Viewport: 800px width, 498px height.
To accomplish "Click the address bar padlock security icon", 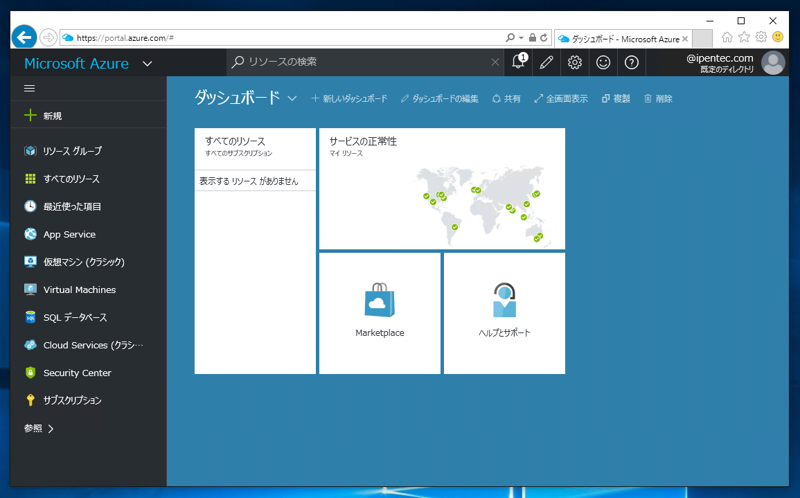I will 532,37.
